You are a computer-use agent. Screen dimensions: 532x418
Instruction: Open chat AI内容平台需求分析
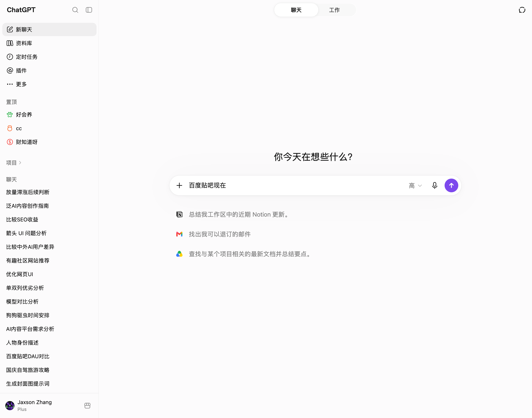click(49, 329)
